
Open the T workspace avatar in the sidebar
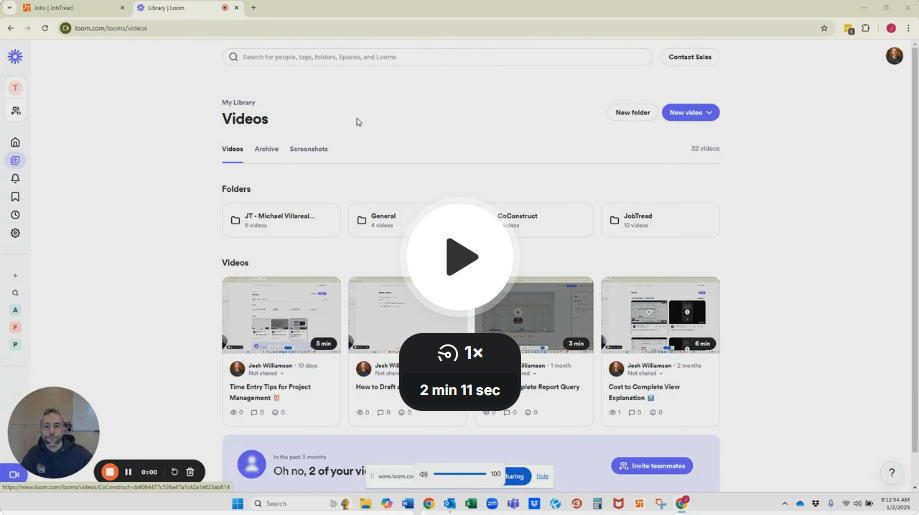(15, 88)
